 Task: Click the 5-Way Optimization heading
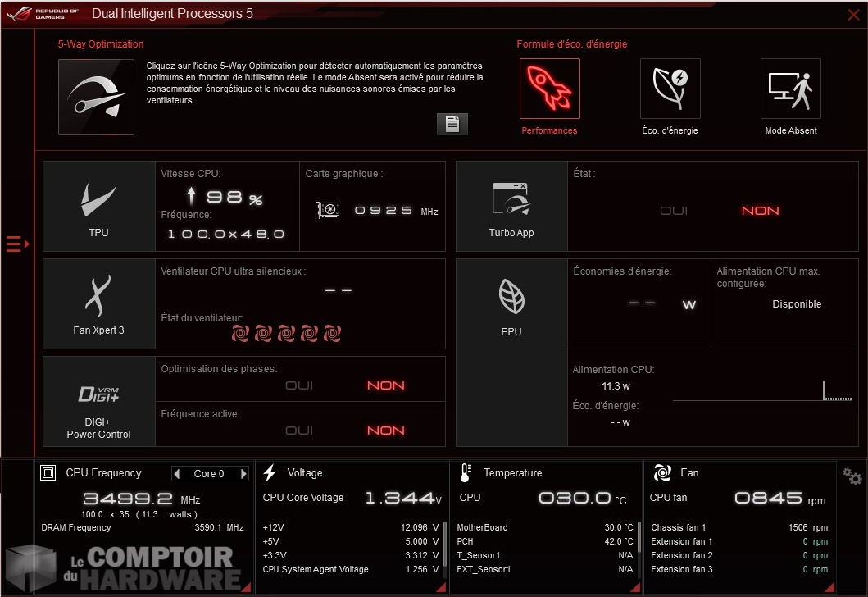[x=101, y=43]
